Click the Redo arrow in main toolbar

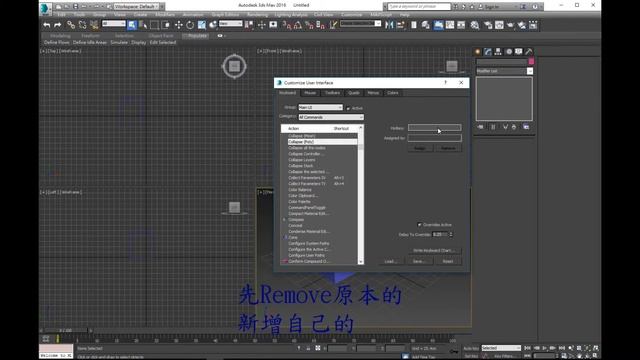pos(58,25)
